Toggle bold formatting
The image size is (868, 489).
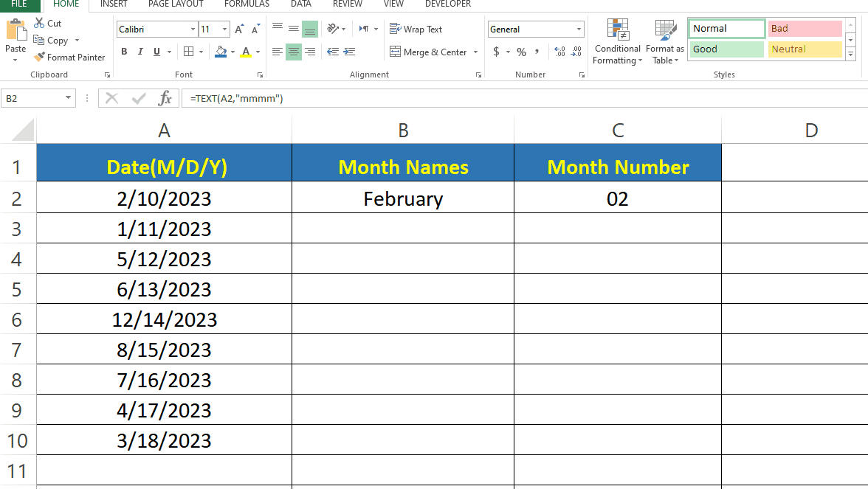pos(123,52)
